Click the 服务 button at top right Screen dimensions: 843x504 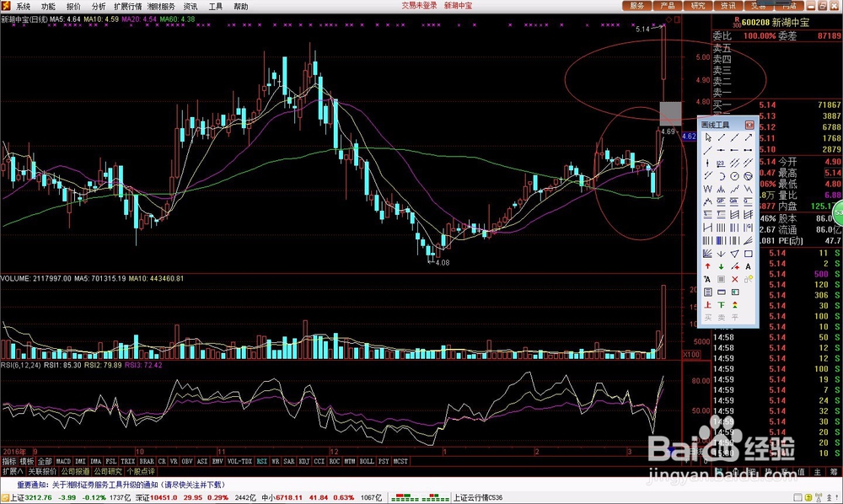coord(637,6)
